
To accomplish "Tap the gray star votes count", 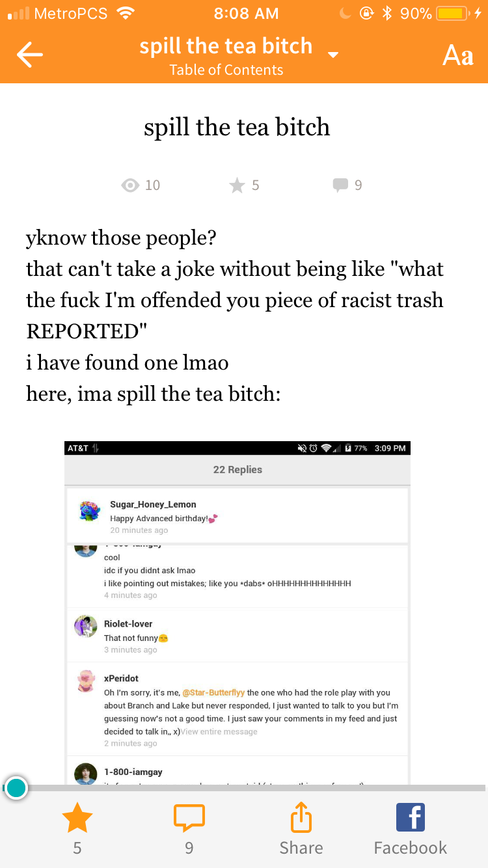I will tap(245, 185).
